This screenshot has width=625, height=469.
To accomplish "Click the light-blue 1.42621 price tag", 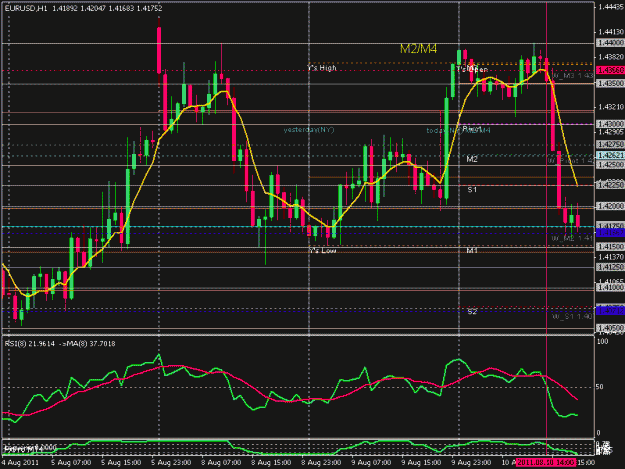I will [x=610, y=155].
